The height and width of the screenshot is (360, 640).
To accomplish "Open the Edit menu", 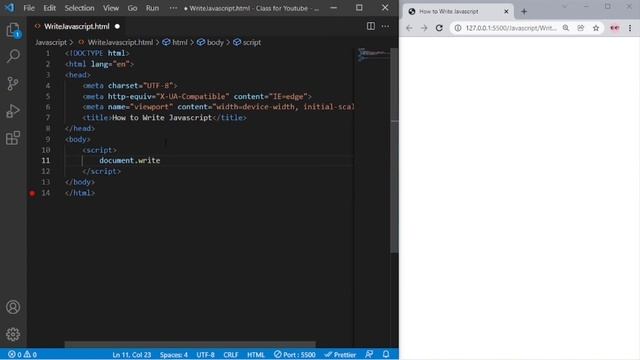I will tap(49, 8).
